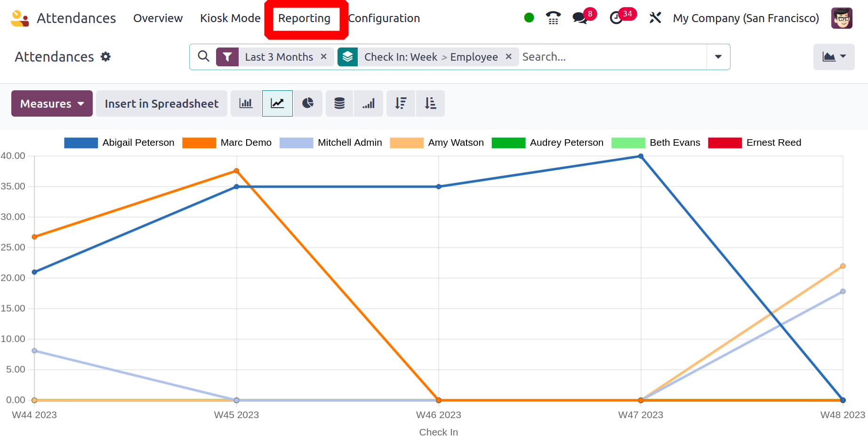Image resolution: width=868 pixels, height=443 pixels.
Task: Open the Configuration menu
Action: (x=384, y=18)
